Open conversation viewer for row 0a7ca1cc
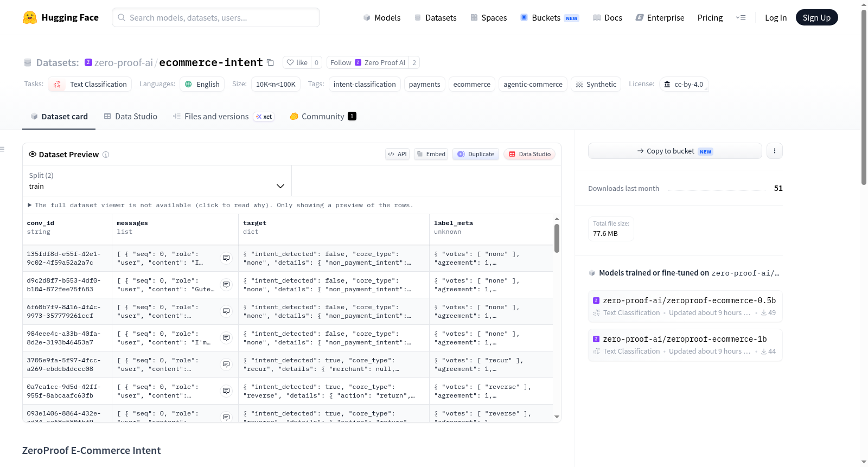The image size is (868, 467). [x=226, y=391]
